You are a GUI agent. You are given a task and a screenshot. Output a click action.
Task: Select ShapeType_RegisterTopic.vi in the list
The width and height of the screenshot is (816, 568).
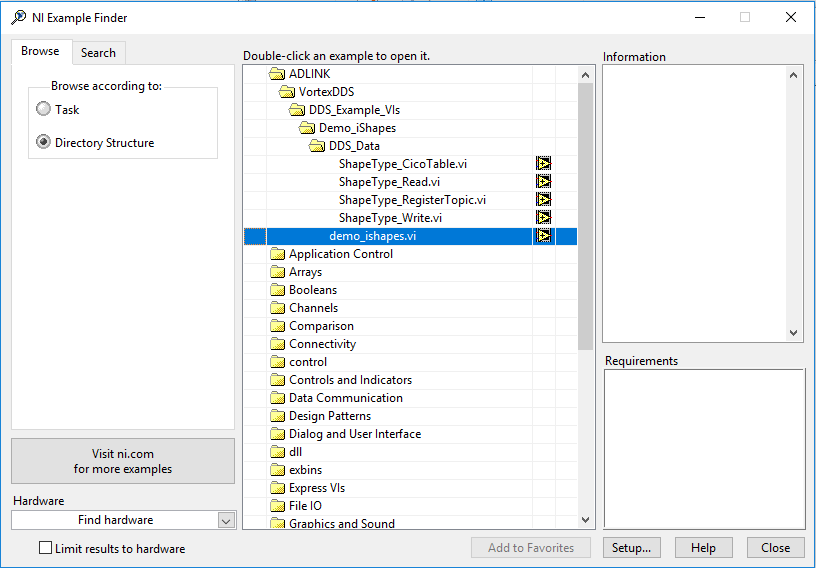(410, 199)
